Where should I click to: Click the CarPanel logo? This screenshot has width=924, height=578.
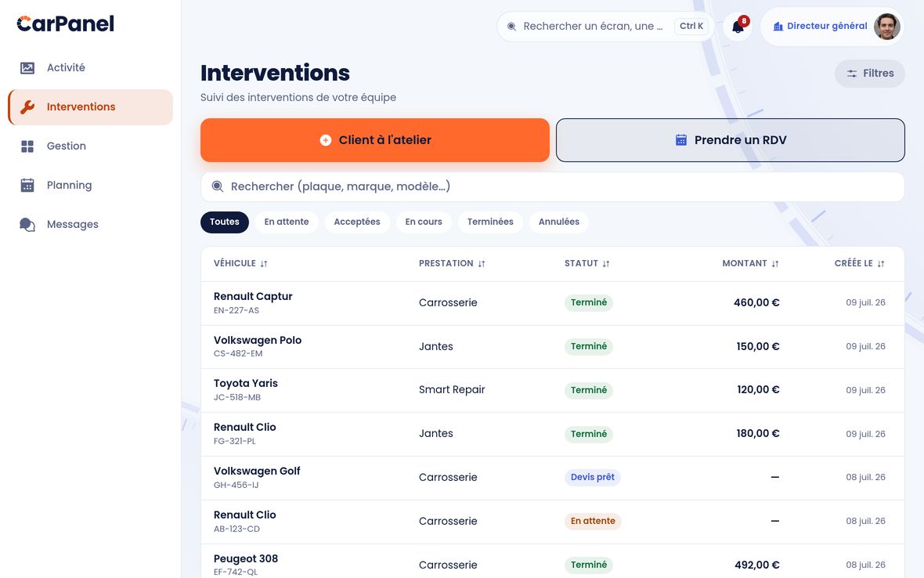66,23
